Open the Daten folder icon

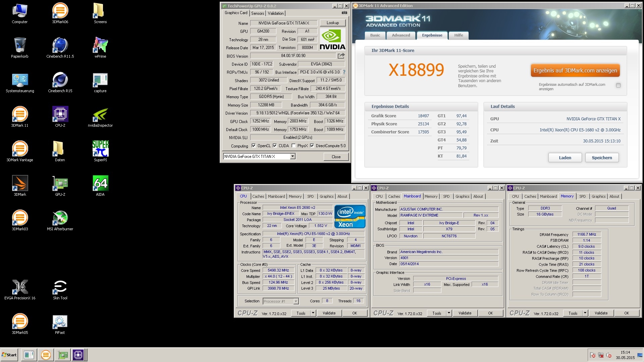60,152
